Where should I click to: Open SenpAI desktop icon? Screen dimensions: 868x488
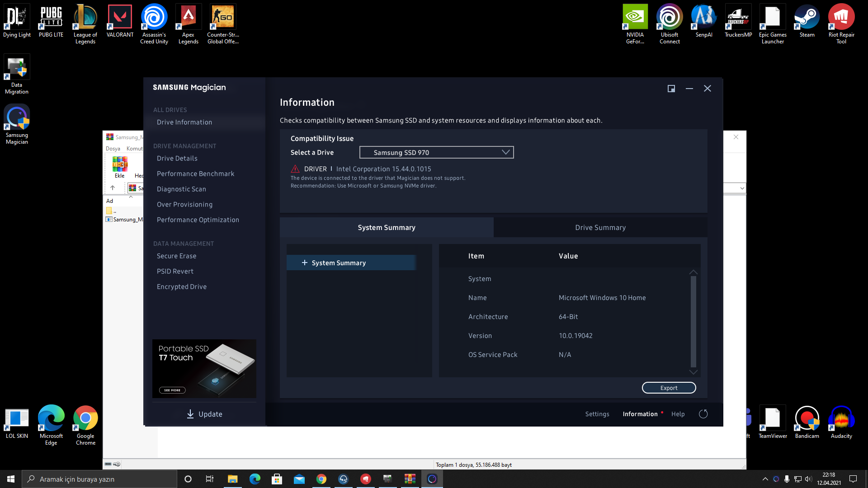click(704, 21)
